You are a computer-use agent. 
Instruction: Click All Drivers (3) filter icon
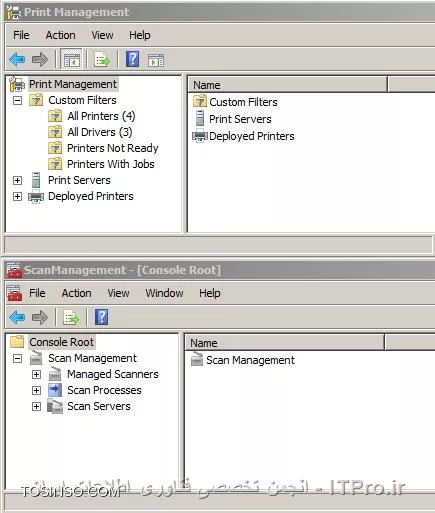(x=55, y=132)
